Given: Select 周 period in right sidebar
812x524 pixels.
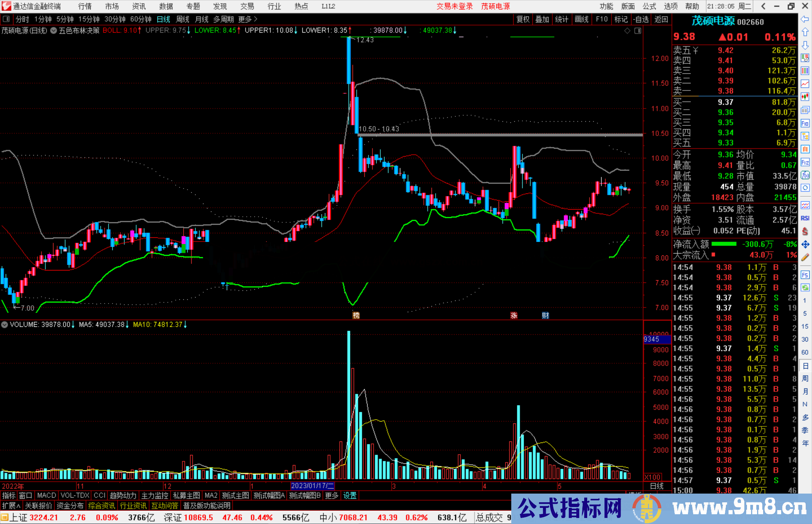Looking at the screenshot, I should point(805,379).
